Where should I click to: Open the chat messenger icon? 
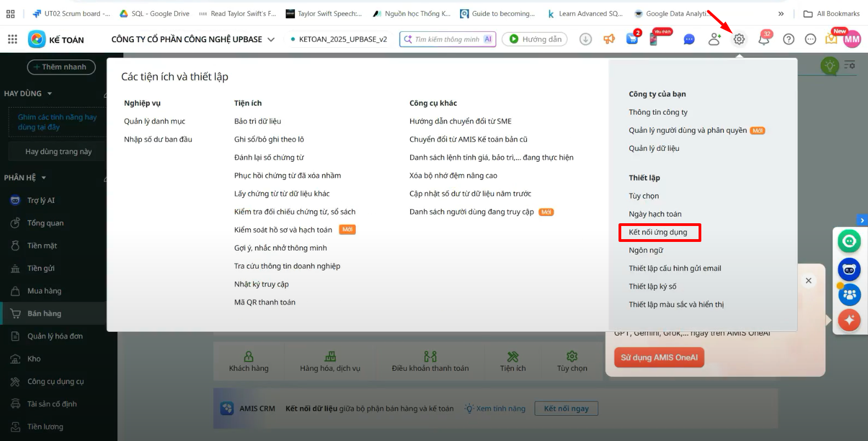[x=689, y=39]
